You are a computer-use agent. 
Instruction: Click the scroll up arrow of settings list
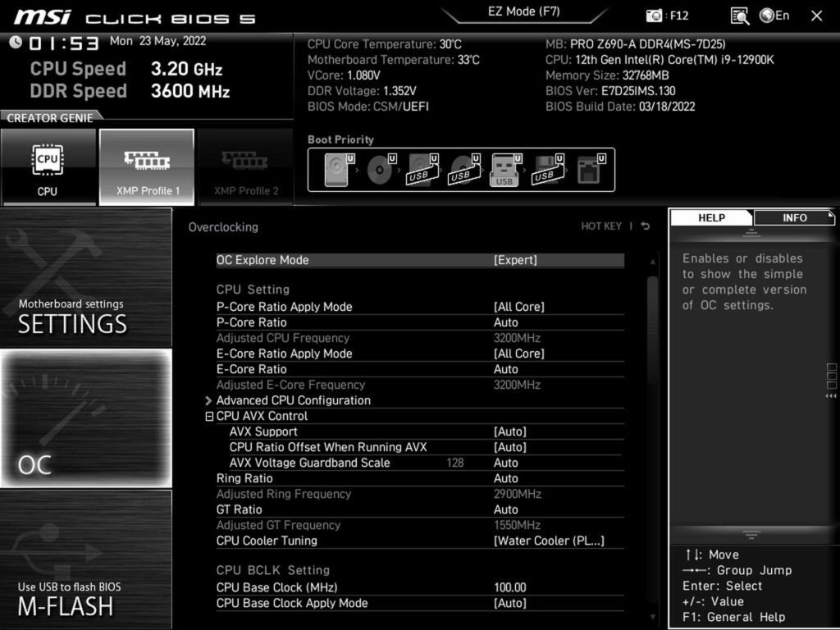tap(652, 262)
